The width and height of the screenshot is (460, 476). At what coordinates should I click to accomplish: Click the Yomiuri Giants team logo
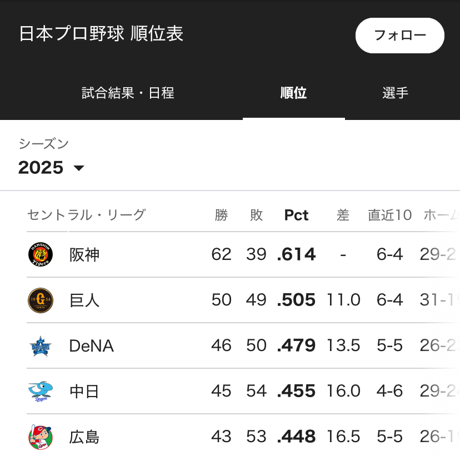point(41,300)
